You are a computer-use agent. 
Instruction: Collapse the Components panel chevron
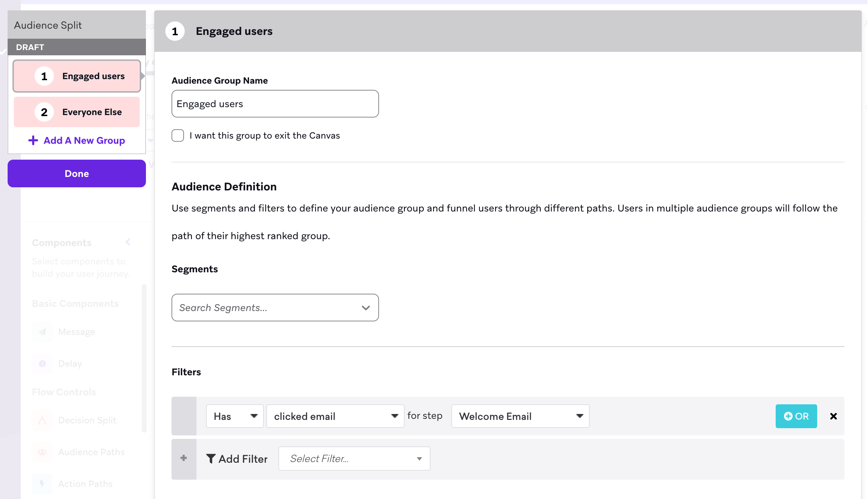[128, 242]
